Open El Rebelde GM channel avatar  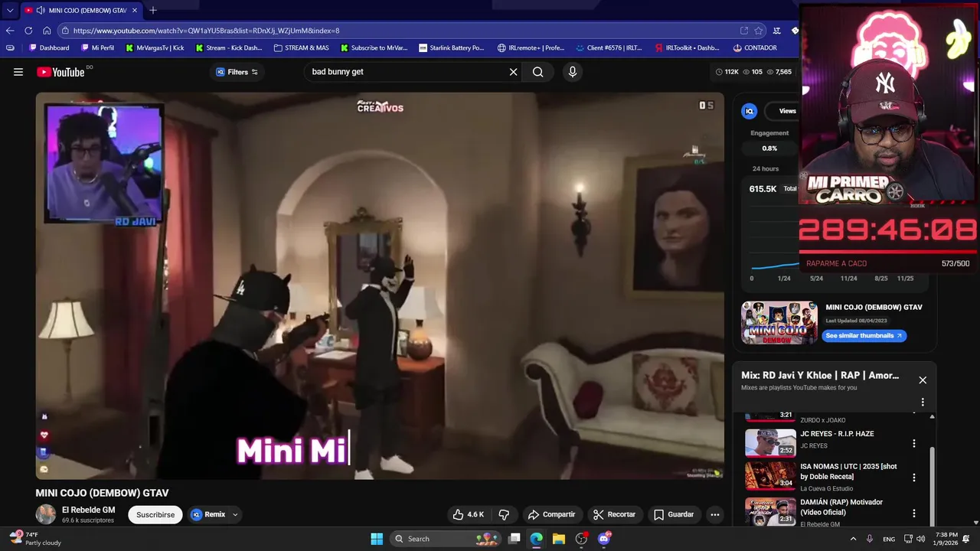pos(46,514)
